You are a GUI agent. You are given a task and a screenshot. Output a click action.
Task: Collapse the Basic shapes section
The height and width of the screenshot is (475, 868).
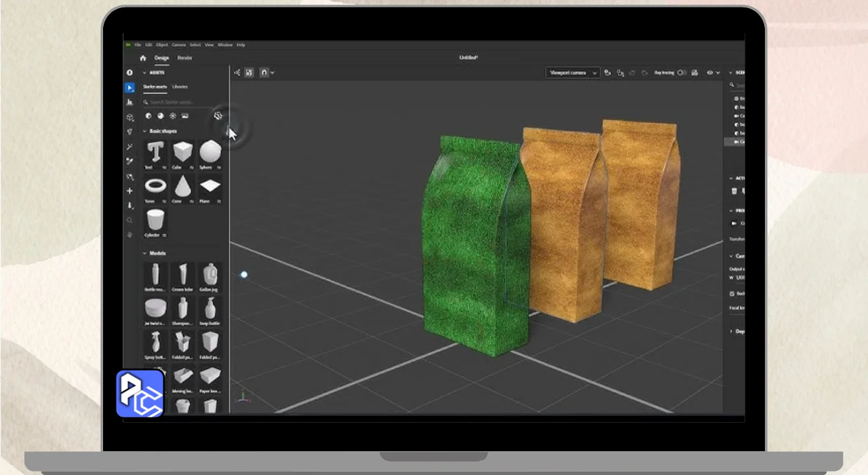pos(144,131)
